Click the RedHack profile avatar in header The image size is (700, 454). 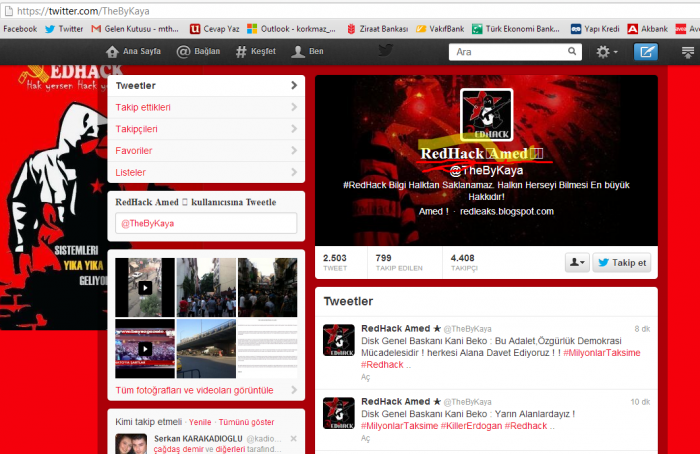pyautogui.click(x=486, y=115)
